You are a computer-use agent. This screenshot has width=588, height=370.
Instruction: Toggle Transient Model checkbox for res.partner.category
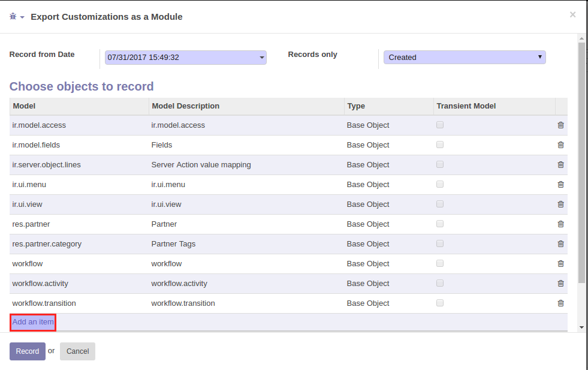(440, 243)
